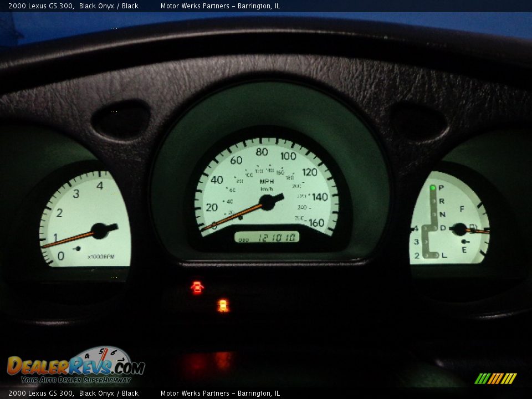Select the amber seatbelt indicator light

223,305
